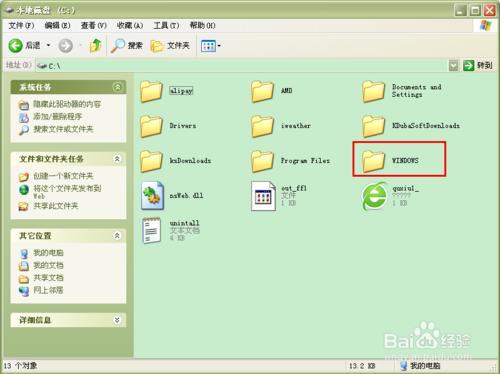Image resolution: width=500 pixels, height=374 pixels.
Task: Click the grayed Forward arrow button
Action: pyautogui.click(x=65, y=46)
